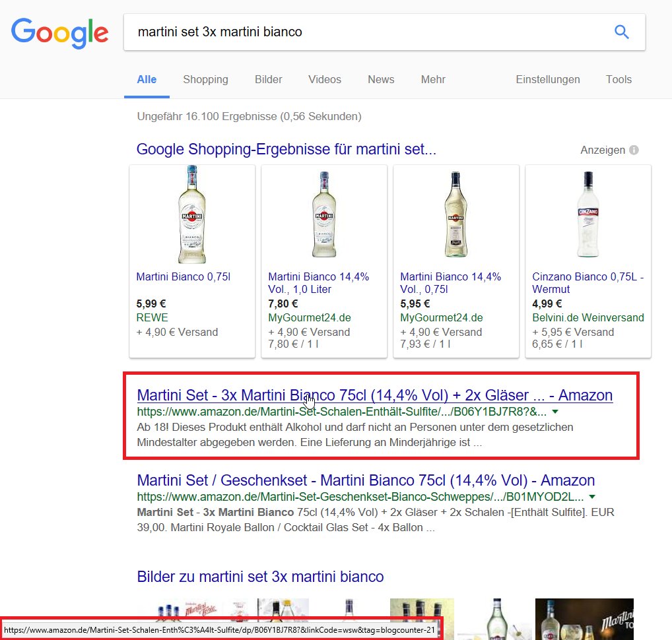Expand arrow beside B06Y1BJ7R8 result URL

tap(555, 412)
